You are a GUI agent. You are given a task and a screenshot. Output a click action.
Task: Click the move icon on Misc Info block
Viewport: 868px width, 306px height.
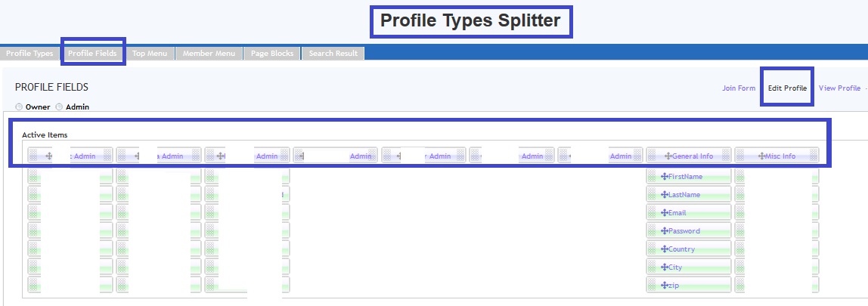point(761,156)
